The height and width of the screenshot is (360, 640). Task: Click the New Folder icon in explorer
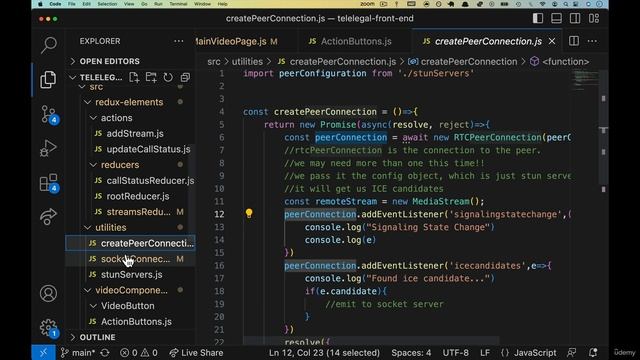click(x=151, y=77)
